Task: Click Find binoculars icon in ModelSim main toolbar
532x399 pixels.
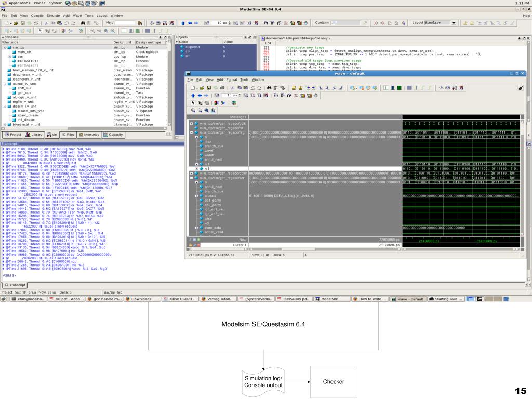Action: tap(83, 23)
